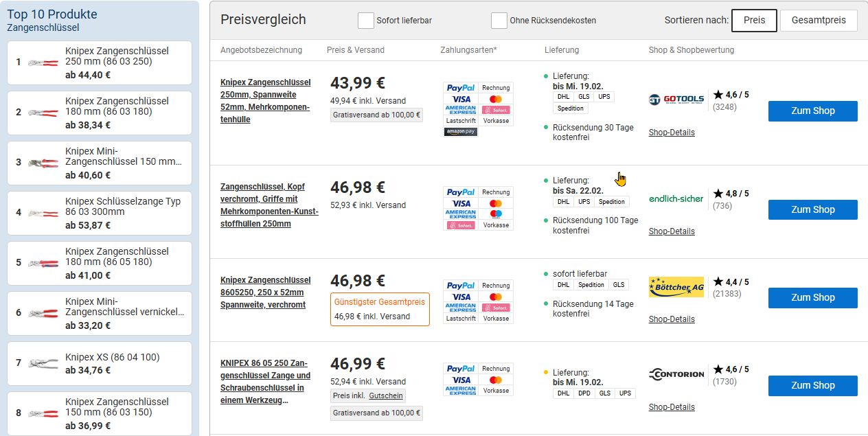This screenshot has height=436, width=868.
Task: Open the Knipex Zangenschlüssel 8605250 offer link
Action: point(265,292)
